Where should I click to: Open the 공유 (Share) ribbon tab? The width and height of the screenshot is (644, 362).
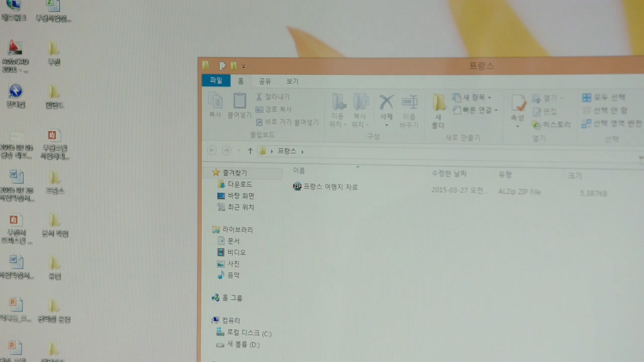pyautogui.click(x=265, y=81)
